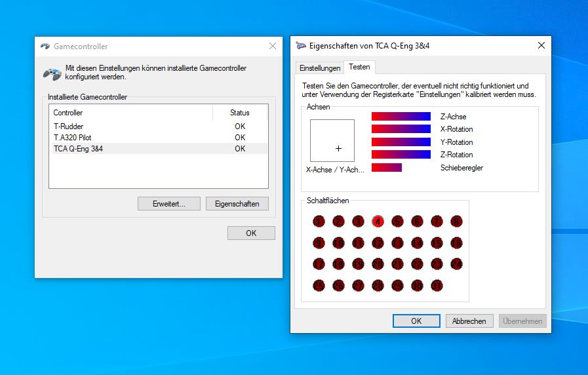Click the Schieberegler slider bar
Viewport: 588px width, 375px height.
pos(387,168)
